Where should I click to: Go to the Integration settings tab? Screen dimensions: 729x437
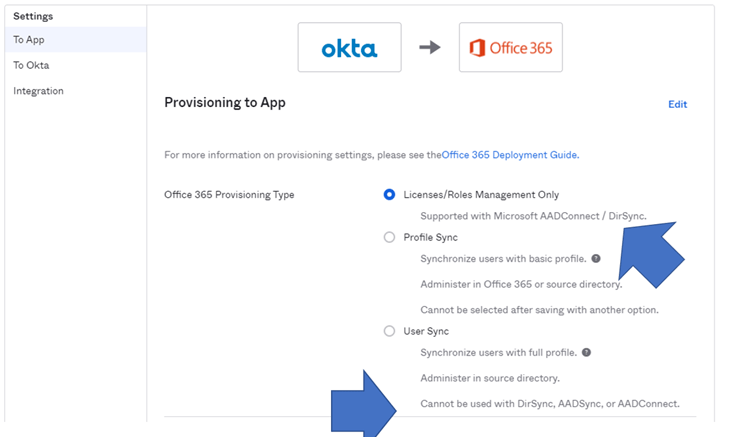pyautogui.click(x=38, y=91)
